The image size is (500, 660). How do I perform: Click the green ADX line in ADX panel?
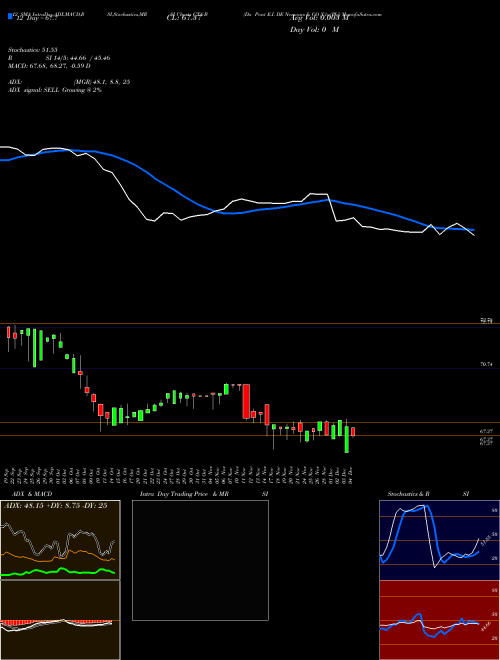[x=58, y=572]
